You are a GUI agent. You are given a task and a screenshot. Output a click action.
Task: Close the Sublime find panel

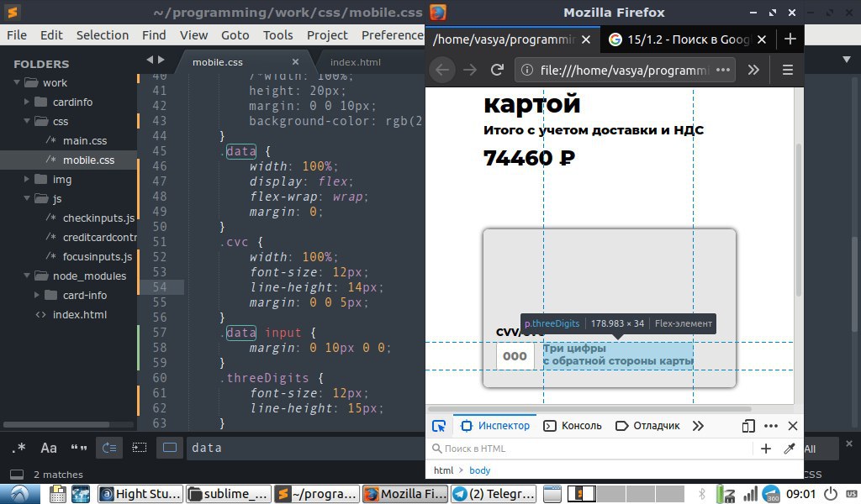tap(849, 444)
